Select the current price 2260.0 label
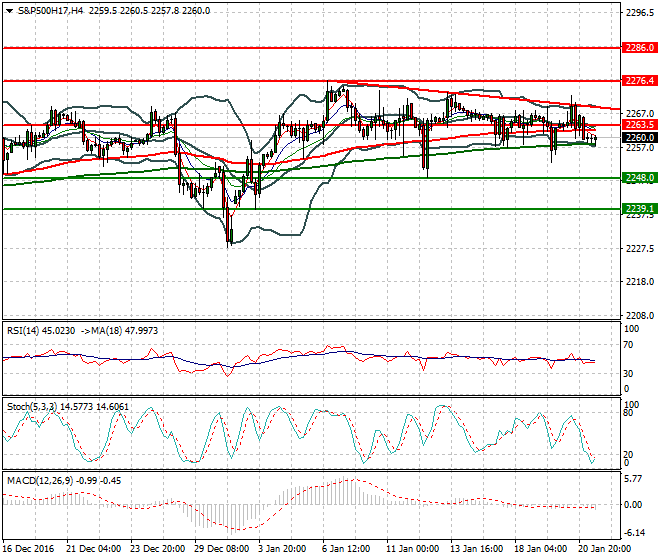660x560 pixels. (639, 137)
